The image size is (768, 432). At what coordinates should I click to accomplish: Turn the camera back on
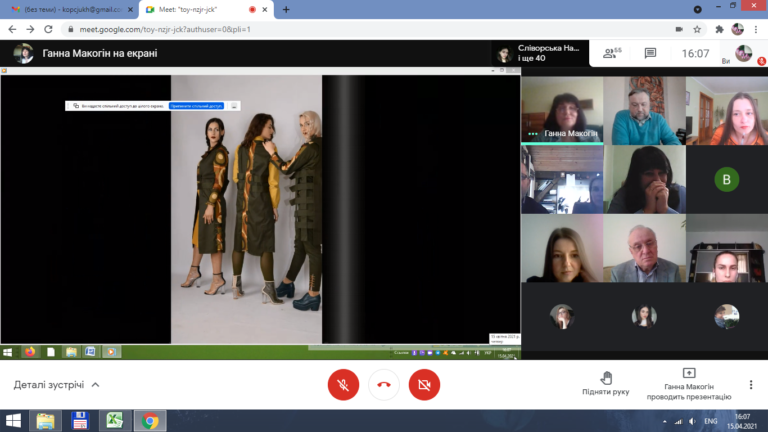click(424, 385)
